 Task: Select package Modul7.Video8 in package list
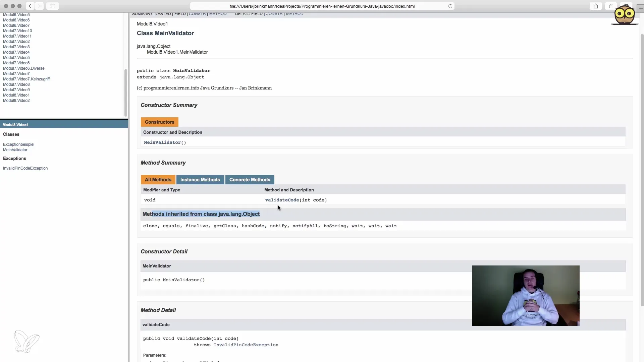click(x=16, y=84)
